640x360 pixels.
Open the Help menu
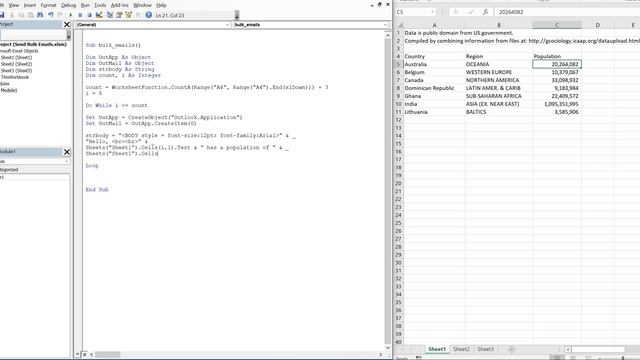161,5
